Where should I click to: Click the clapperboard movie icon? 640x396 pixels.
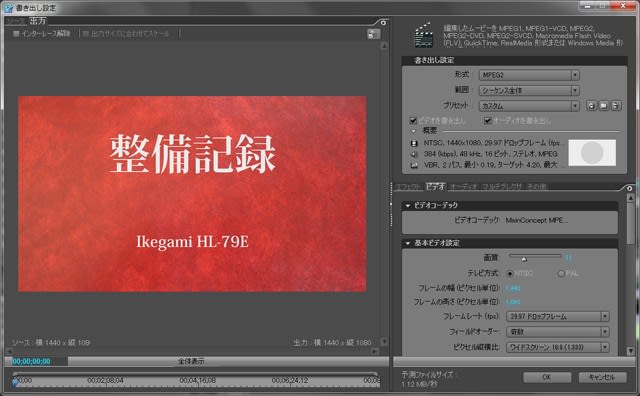[x=424, y=35]
